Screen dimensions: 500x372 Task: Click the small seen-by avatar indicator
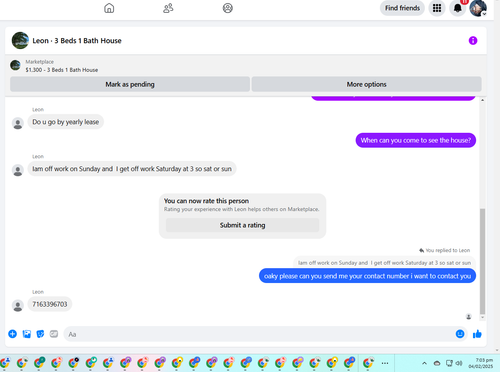(x=469, y=317)
